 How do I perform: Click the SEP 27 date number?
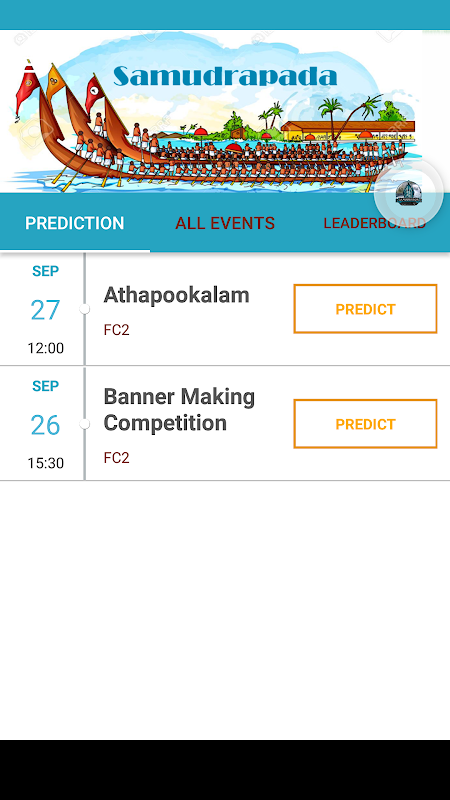45,310
